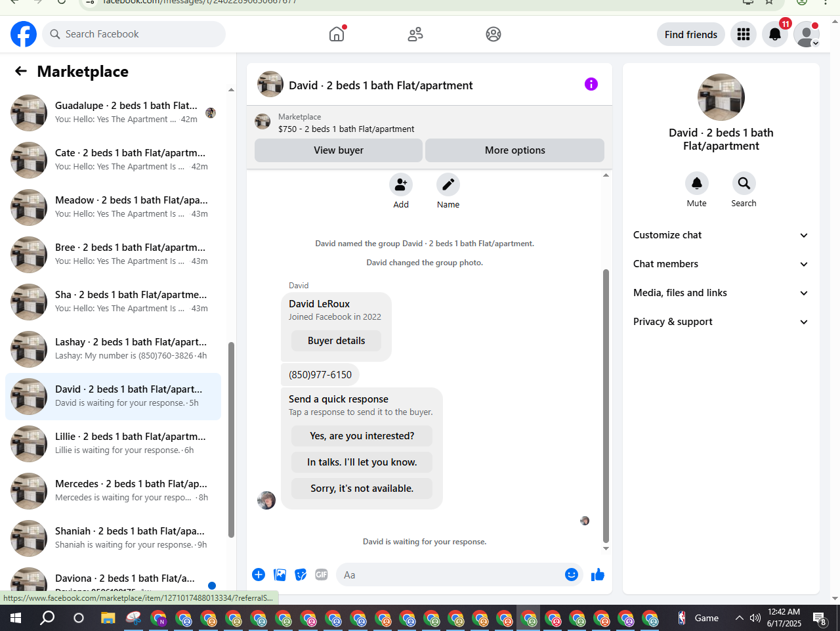This screenshot has width=840, height=631.
Task: Open the Guadalupe conversation
Action: click(x=113, y=113)
